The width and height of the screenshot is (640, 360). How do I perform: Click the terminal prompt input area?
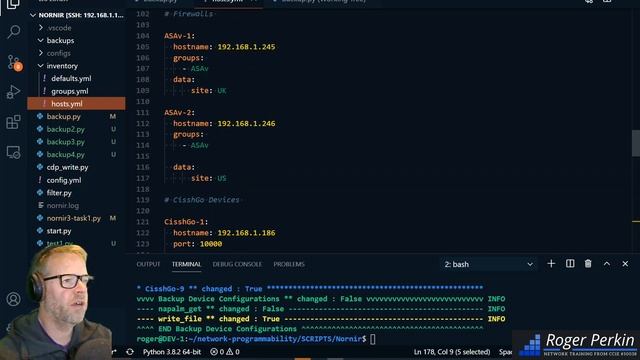[373, 339]
